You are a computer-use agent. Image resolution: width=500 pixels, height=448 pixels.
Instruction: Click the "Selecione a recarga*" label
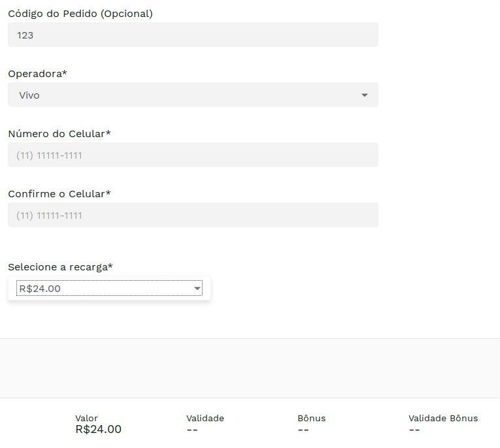pos(60,267)
